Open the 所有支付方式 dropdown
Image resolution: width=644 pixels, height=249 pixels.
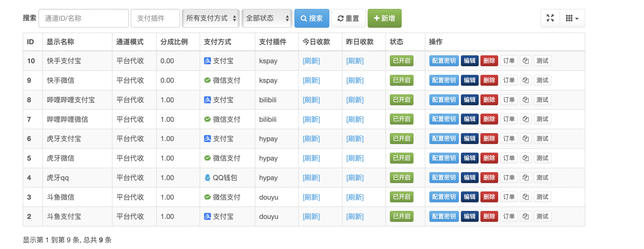coord(211,18)
